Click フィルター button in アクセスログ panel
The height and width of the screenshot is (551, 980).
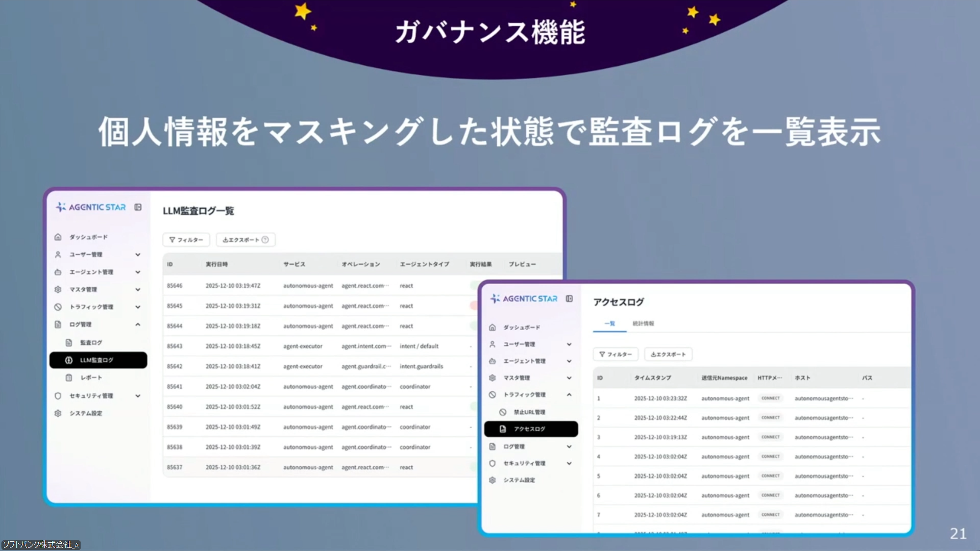click(616, 354)
